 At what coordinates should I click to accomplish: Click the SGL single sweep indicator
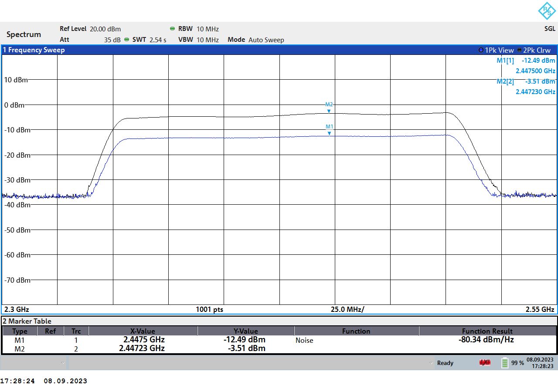tap(550, 29)
